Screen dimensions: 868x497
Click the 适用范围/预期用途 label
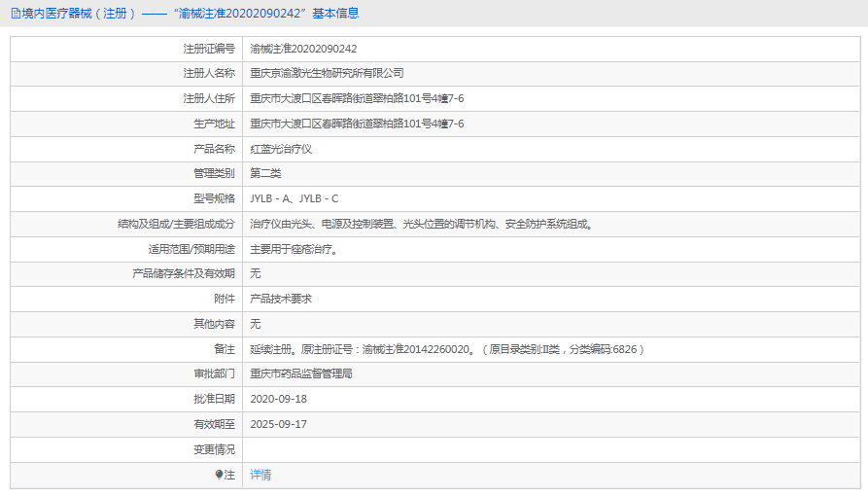(x=191, y=249)
